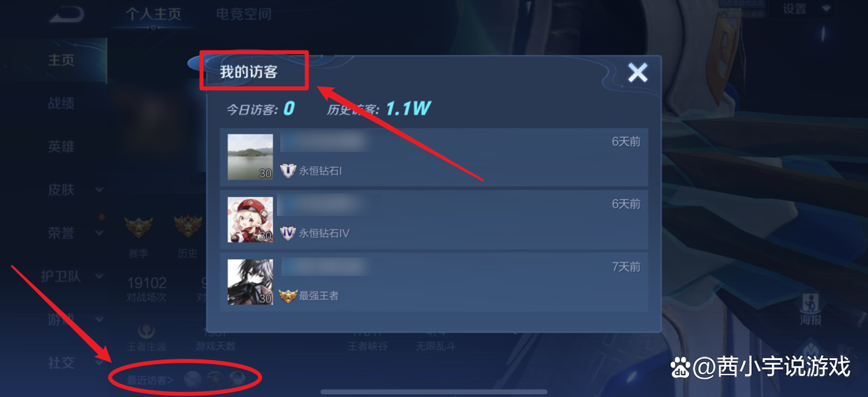Select 战绩 in the left sidebar

pos(61,103)
